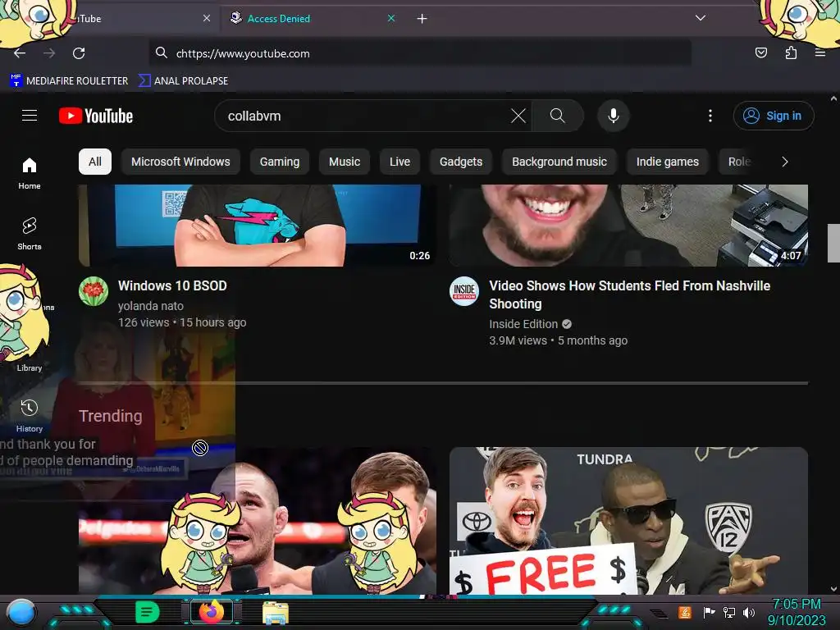
Task: Select the All filter chip
Action: tap(95, 162)
